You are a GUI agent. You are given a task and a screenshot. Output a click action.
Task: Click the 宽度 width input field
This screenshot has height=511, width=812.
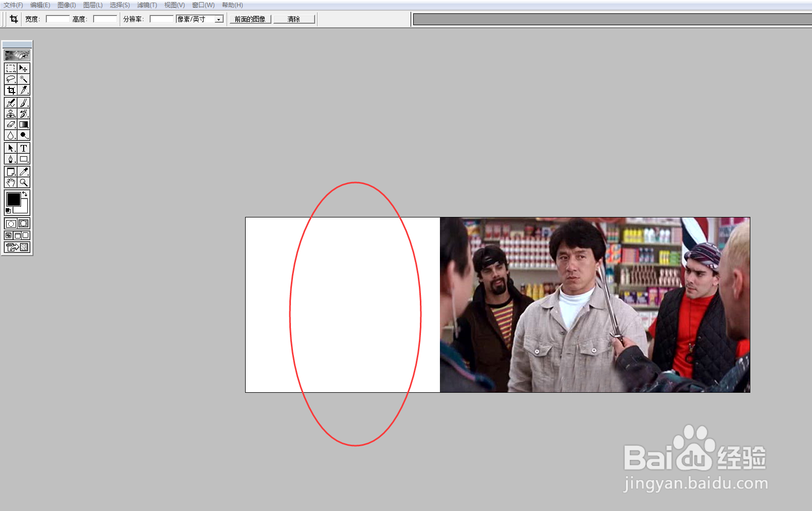pyautogui.click(x=58, y=19)
